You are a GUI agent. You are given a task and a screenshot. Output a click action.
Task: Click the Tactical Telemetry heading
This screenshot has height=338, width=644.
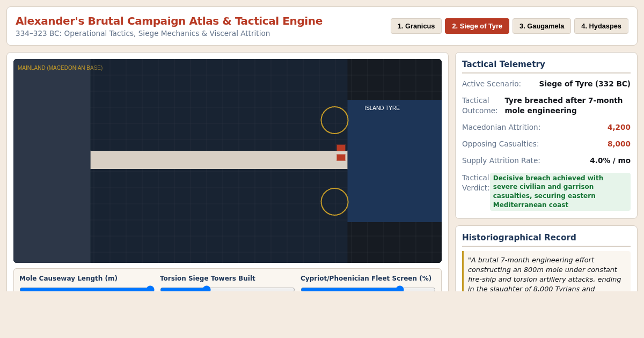pos(503,64)
